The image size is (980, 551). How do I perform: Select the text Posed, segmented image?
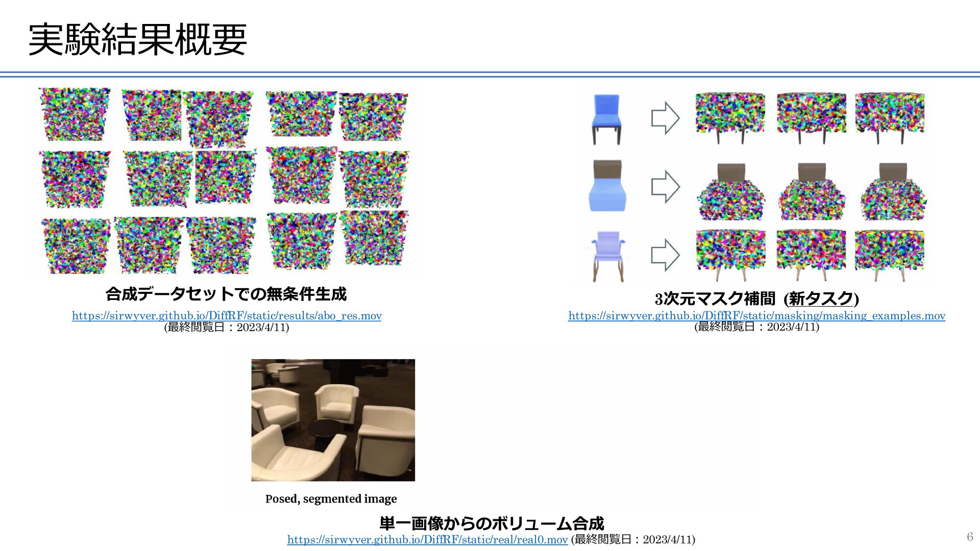331,499
